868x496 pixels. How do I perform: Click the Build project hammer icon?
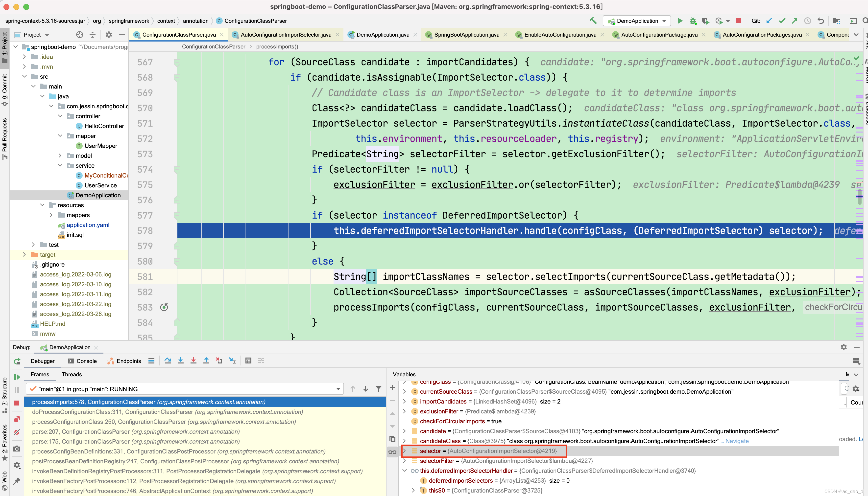pos(593,21)
